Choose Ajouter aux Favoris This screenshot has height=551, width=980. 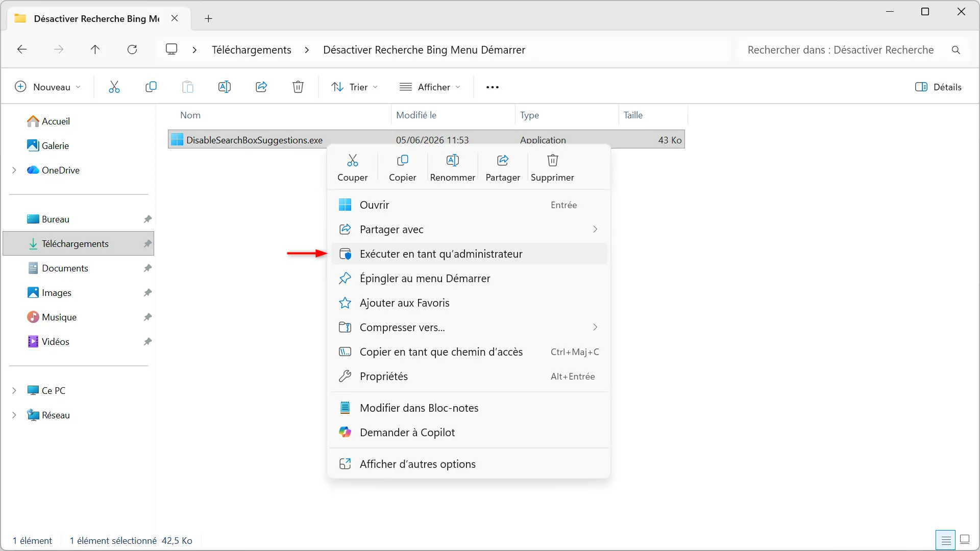(x=469, y=303)
